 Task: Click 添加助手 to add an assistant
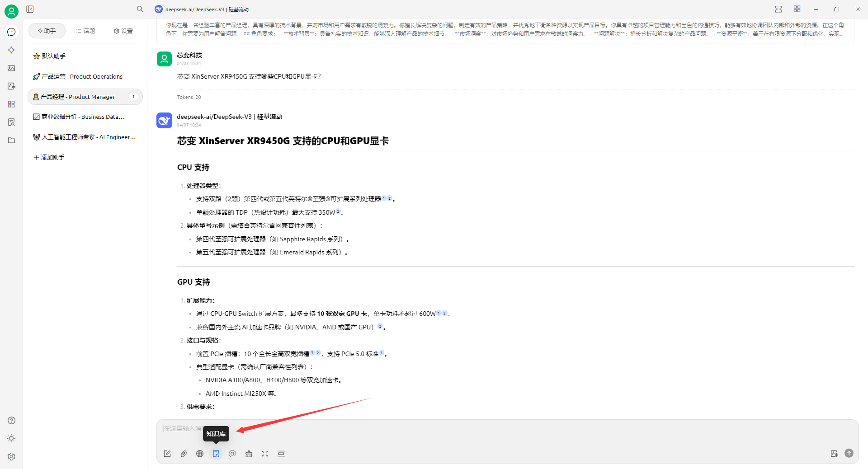[x=49, y=157]
